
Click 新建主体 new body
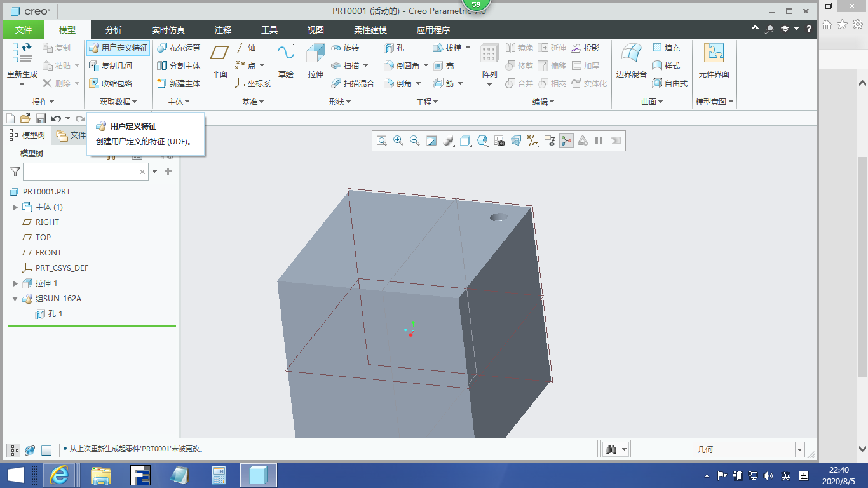click(x=179, y=83)
